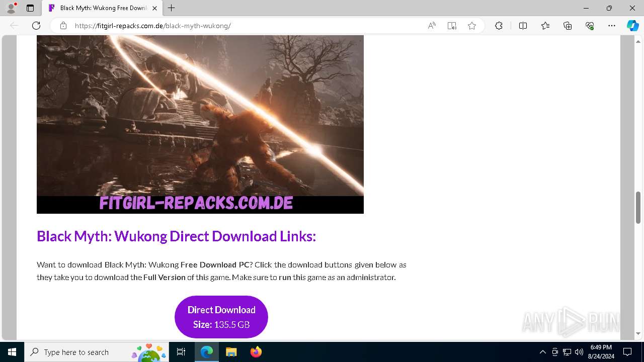Screen dimensions: 644x362
Task: Click the page vertical scrollbar thumb
Action: pos(638,207)
